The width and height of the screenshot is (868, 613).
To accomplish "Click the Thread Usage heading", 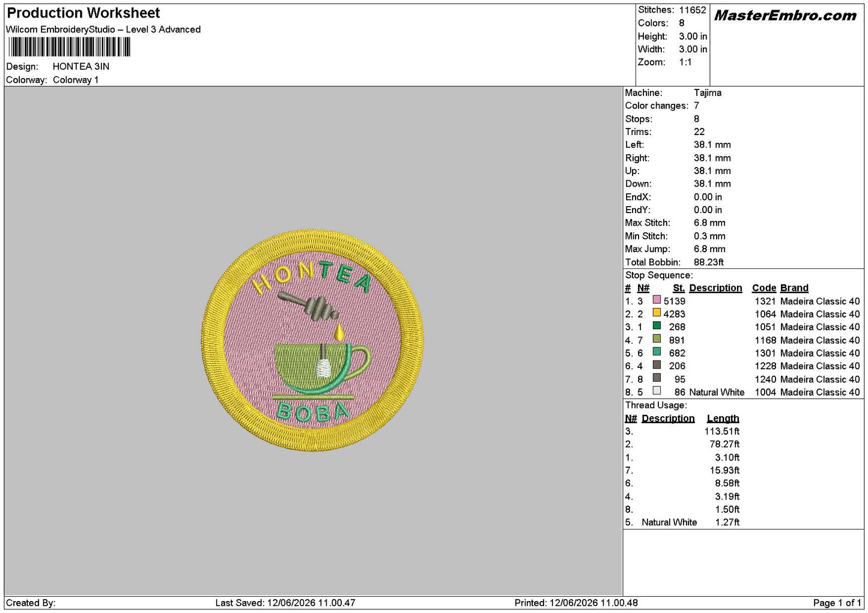I will tap(656, 405).
